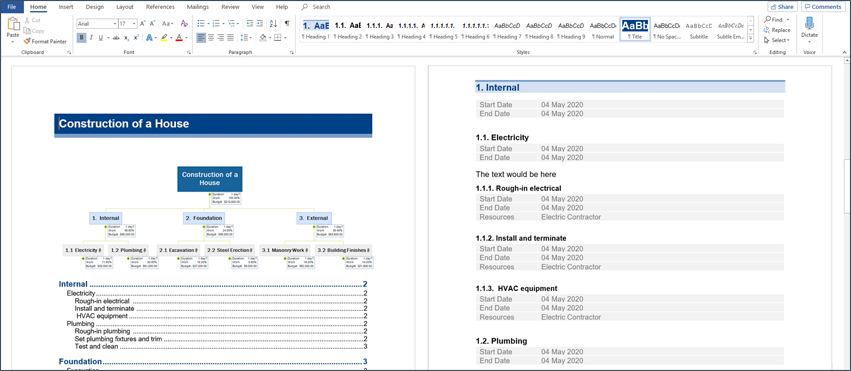The height and width of the screenshot is (371, 851).
Task: Toggle Align Right paragraph alignment
Action: pyautogui.click(x=221, y=37)
